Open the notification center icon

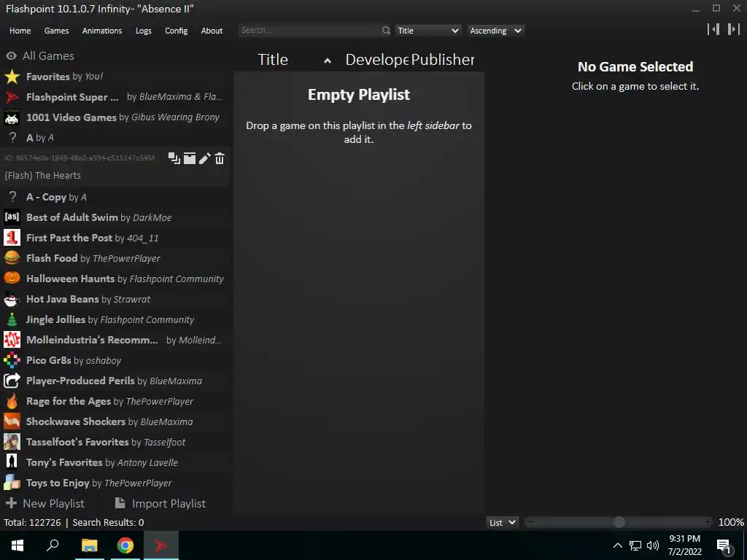[724, 547]
